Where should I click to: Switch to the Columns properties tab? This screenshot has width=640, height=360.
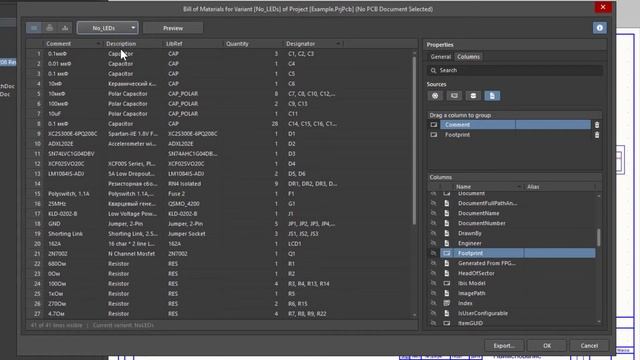tap(468, 57)
